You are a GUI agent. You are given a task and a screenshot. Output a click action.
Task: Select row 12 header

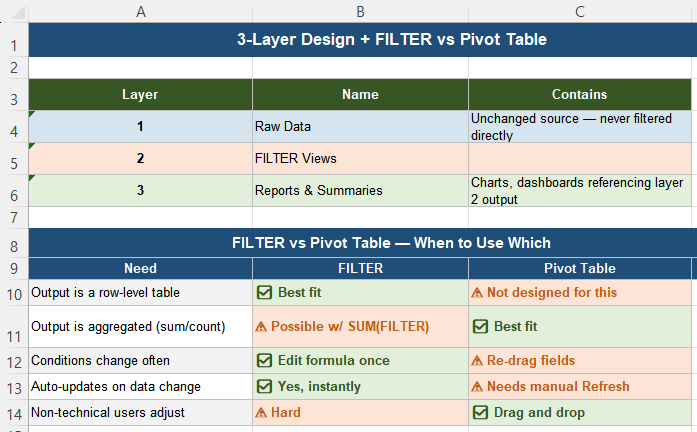point(14,360)
